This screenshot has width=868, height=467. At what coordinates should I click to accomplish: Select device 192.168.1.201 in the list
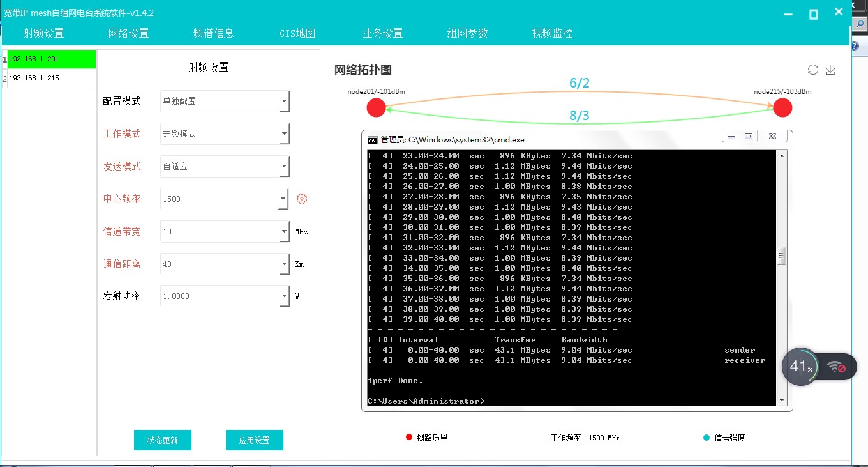coord(51,59)
